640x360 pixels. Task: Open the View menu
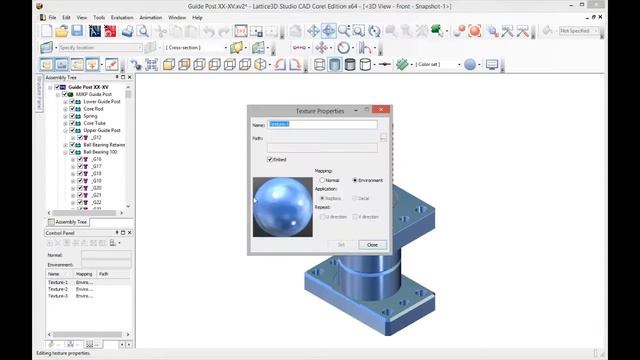(x=82, y=18)
